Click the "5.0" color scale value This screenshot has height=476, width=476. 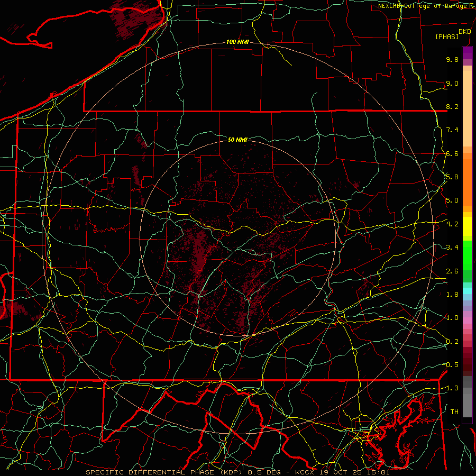click(x=452, y=200)
